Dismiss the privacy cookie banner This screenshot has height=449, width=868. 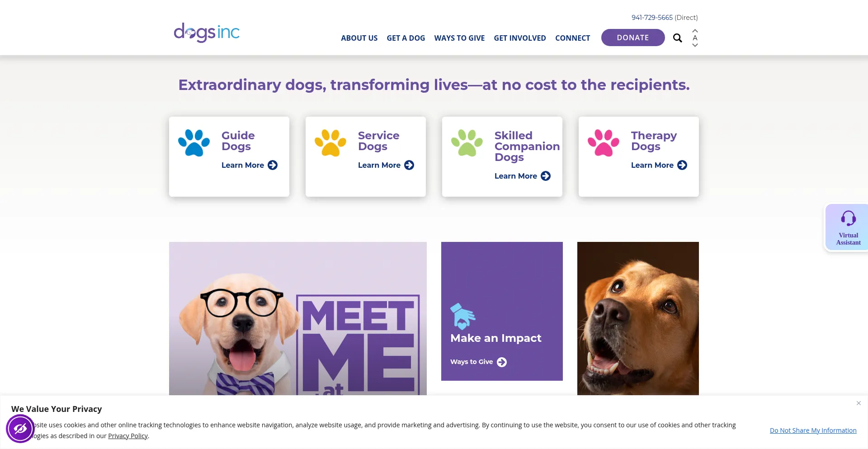[x=858, y=403]
